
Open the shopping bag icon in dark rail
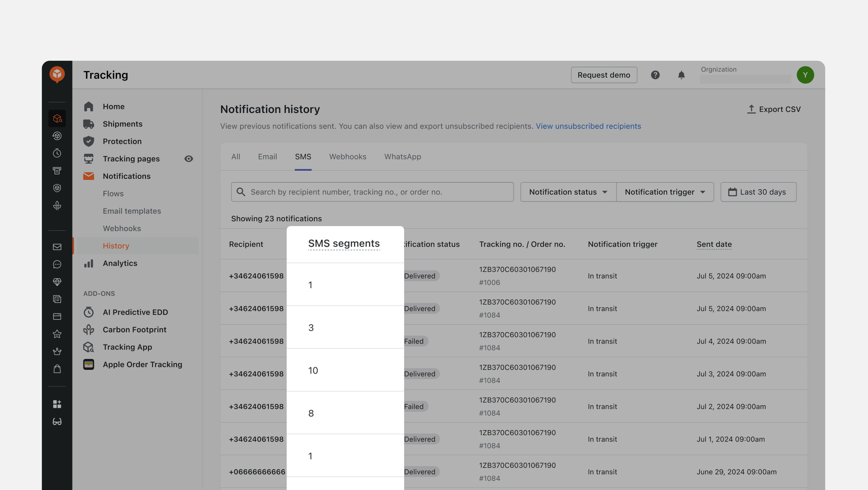pos(57,369)
